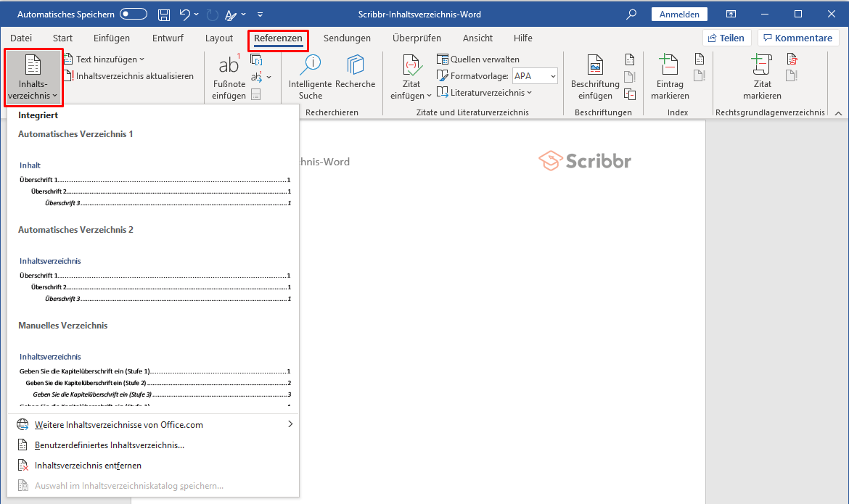Viewport: 849px width, 504px height.
Task: Expand Literaturverzeichnis dropdown
Action: 485,93
